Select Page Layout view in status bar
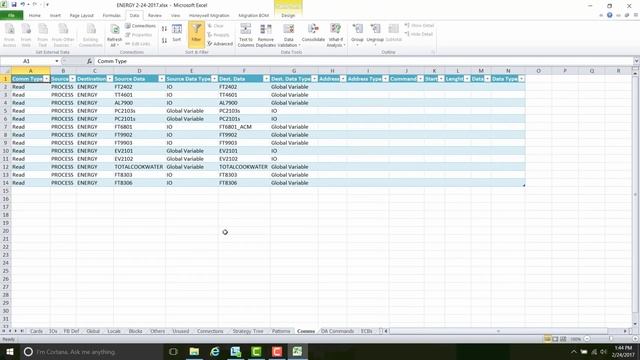 (x=555, y=339)
